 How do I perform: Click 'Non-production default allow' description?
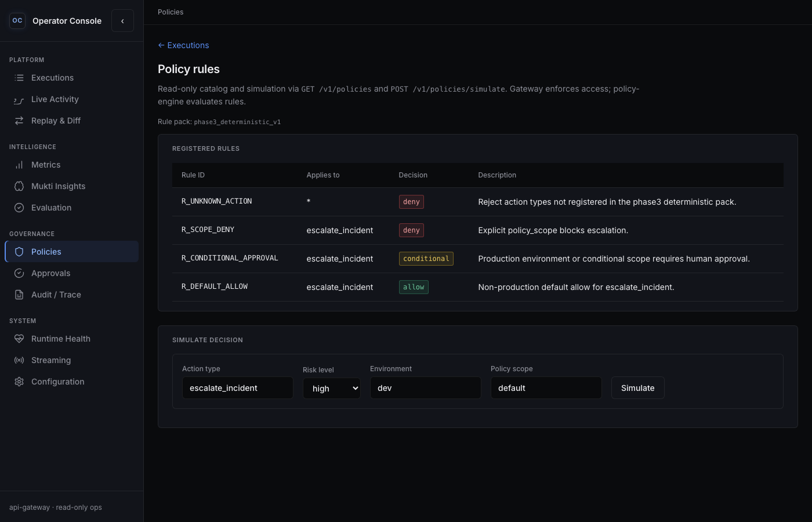[x=576, y=287]
